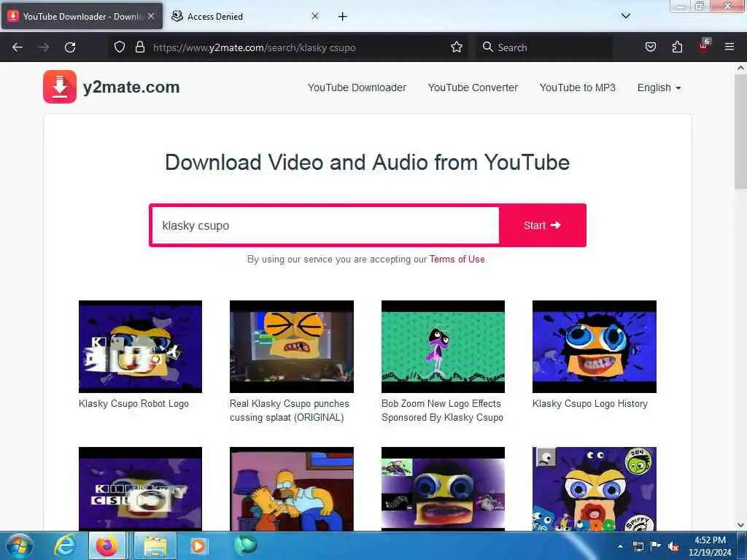This screenshot has height=560, width=747.
Task: Click the URL address bar
Action: pos(287,47)
